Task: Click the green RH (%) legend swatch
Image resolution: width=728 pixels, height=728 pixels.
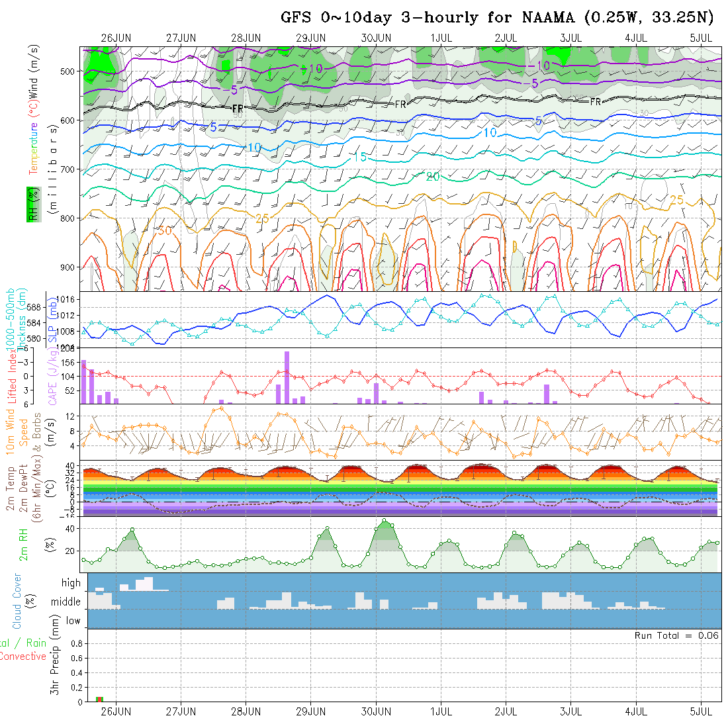Action: click(34, 205)
